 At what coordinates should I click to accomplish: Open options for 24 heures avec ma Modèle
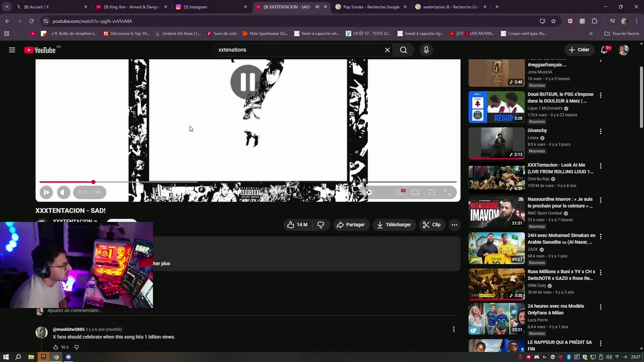[600, 307]
